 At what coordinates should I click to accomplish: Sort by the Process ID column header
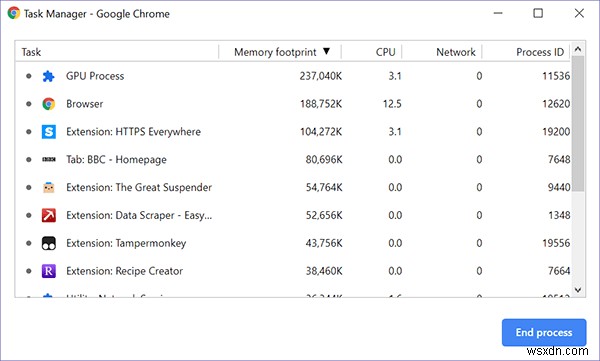coord(526,52)
